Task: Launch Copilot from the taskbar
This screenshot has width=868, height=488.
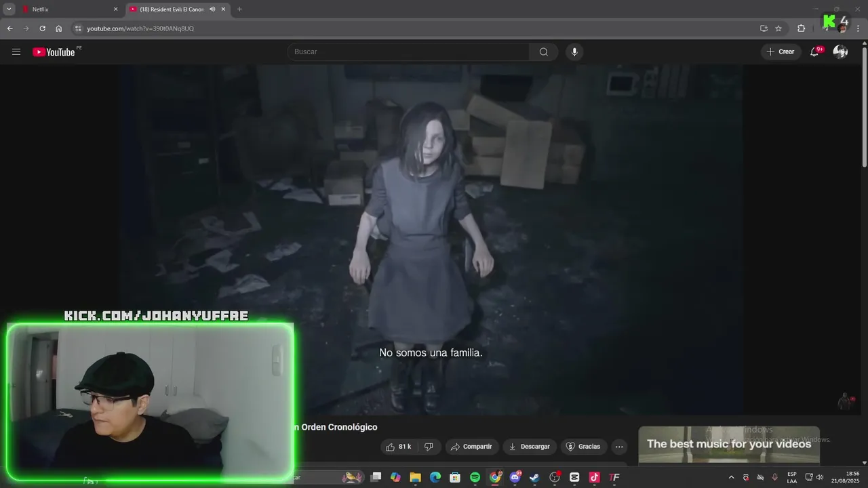Action: click(395, 477)
